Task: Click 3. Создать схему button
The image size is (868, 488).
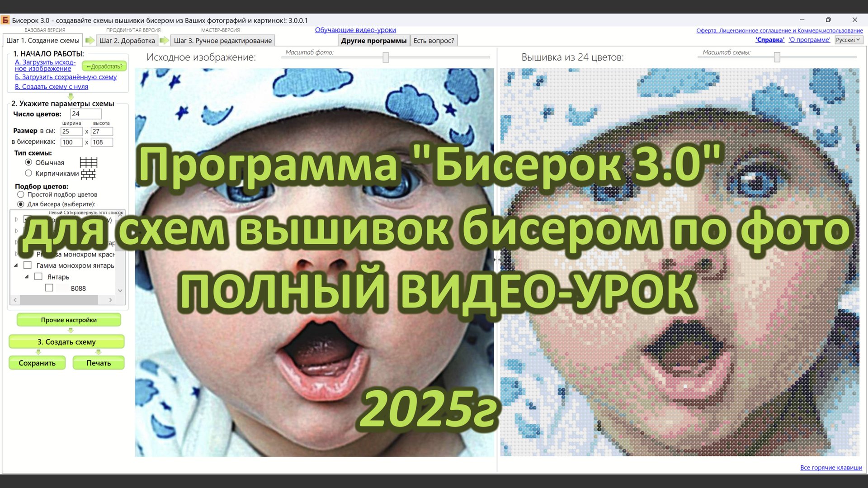Action: [x=66, y=342]
